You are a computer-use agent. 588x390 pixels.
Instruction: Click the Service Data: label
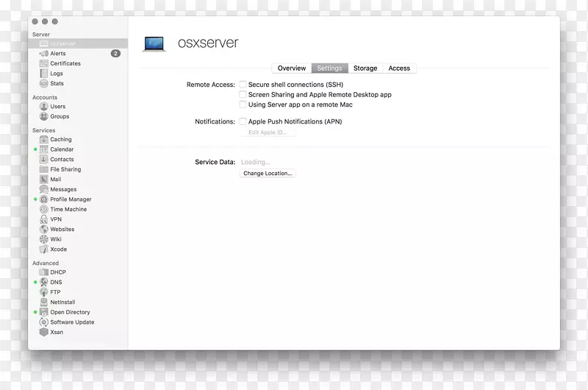click(215, 162)
